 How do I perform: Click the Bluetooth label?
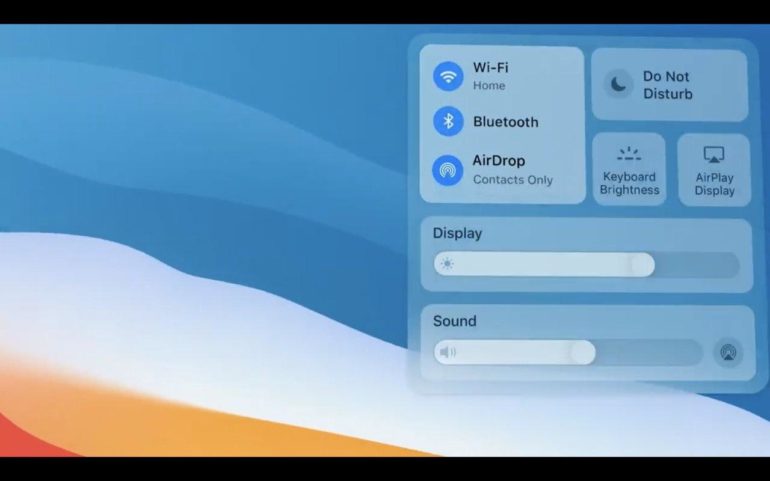[506, 121]
